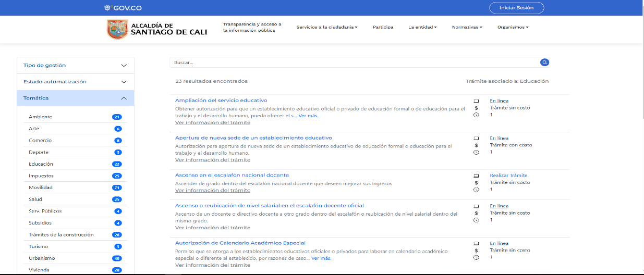
Task: Click the GOV.CO logo
Action: (x=123, y=8)
